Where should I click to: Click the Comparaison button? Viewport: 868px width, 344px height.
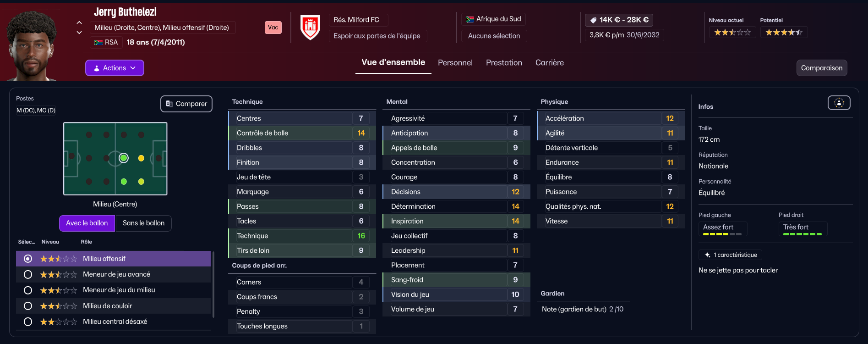(822, 68)
